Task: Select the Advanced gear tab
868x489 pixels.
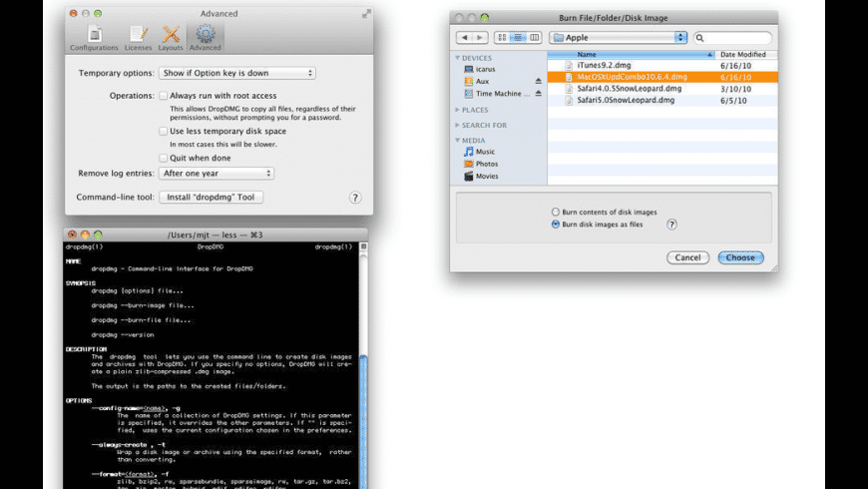Action: (x=206, y=38)
